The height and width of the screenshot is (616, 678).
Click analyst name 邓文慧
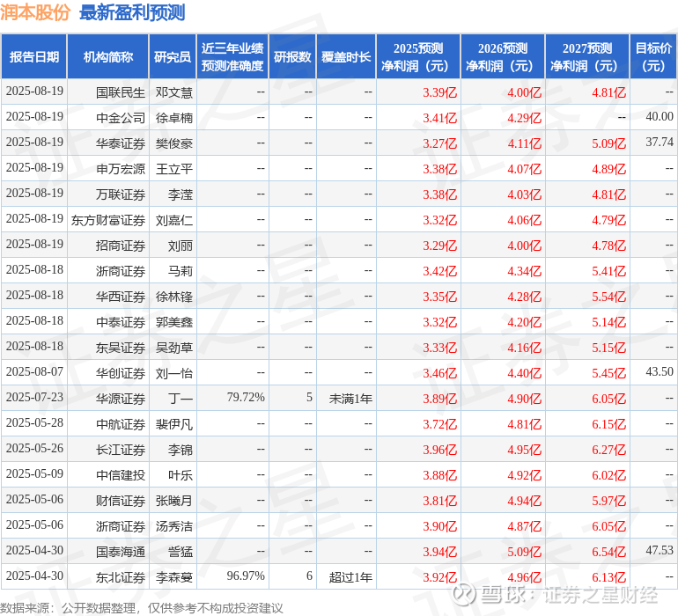173,92
